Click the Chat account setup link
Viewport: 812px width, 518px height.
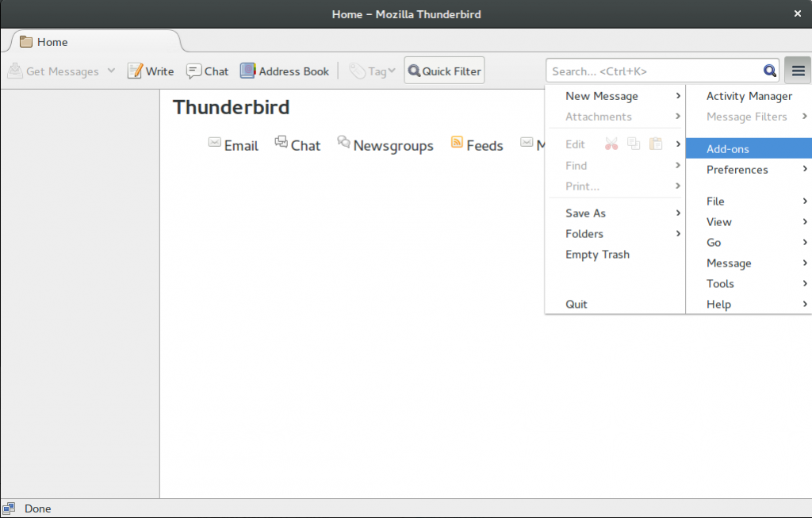305,145
